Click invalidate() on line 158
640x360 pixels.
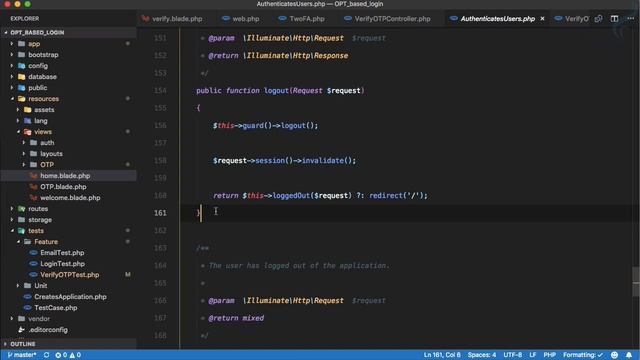(327, 160)
